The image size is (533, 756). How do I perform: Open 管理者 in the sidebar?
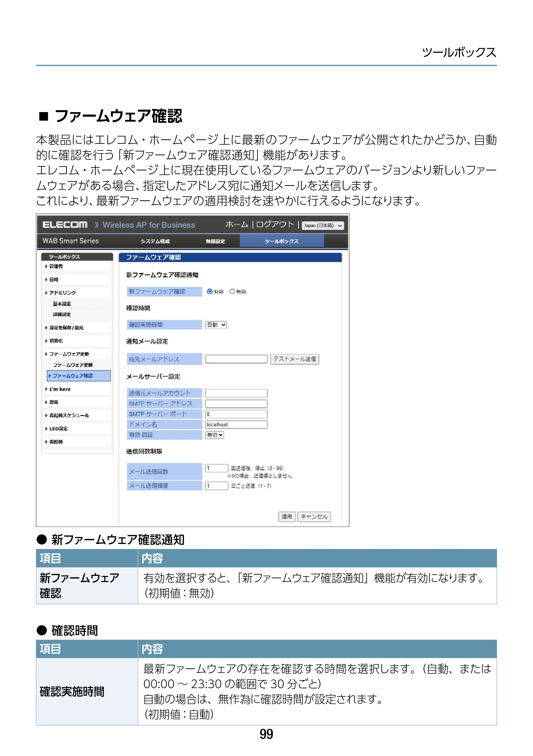click(x=56, y=266)
